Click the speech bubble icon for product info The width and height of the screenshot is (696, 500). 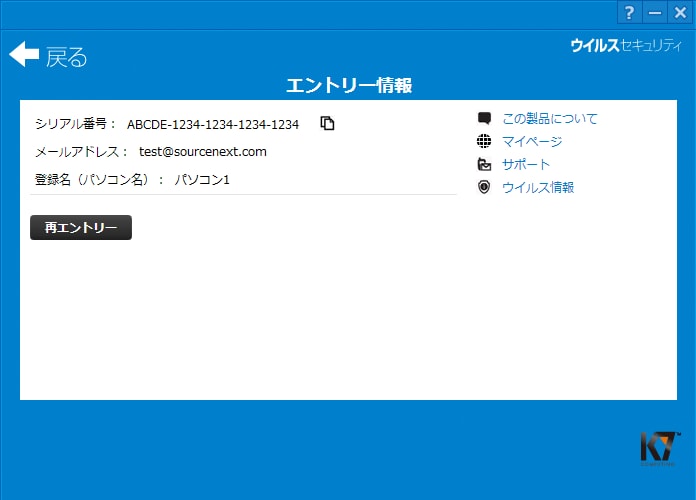pyautogui.click(x=484, y=118)
